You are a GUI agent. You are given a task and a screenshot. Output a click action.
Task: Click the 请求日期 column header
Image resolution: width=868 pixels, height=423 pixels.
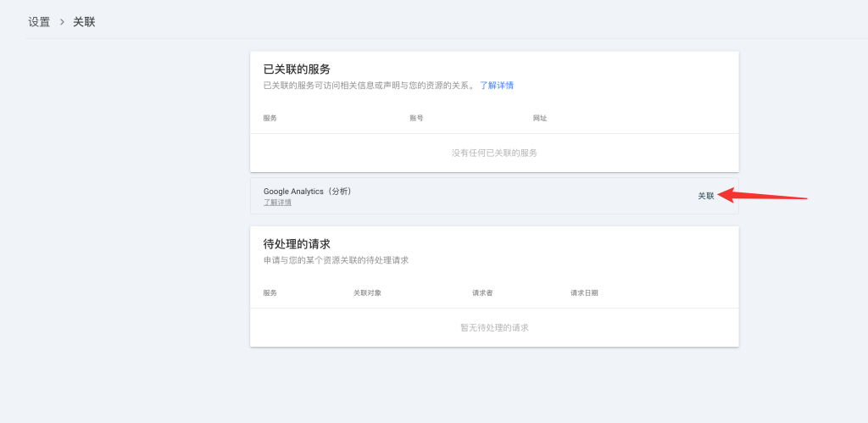pyautogui.click(x=584, y=293)
